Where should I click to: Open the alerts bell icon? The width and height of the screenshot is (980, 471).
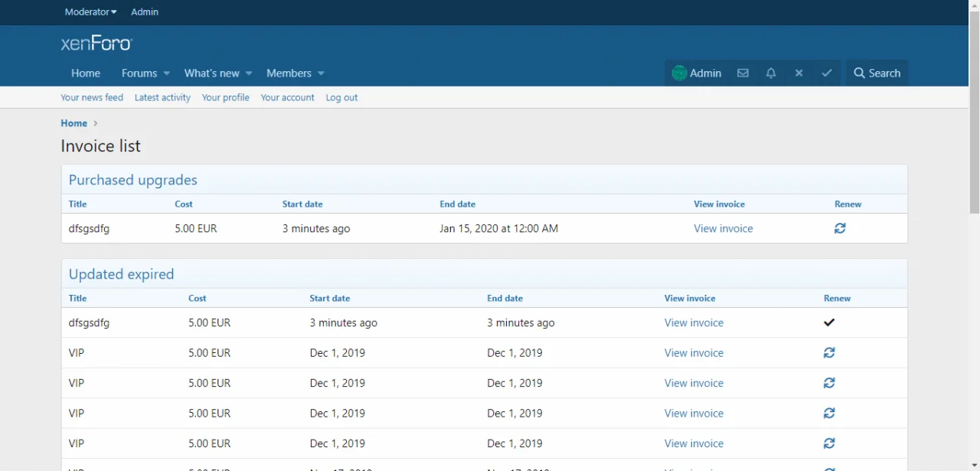tap(771, 74)
